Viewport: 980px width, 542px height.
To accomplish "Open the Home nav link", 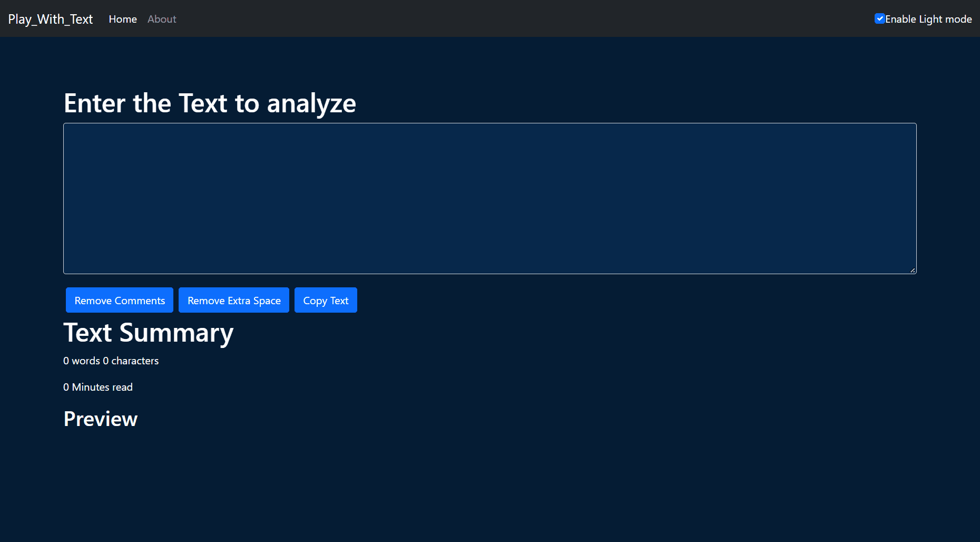I will [x=123, y=19].
